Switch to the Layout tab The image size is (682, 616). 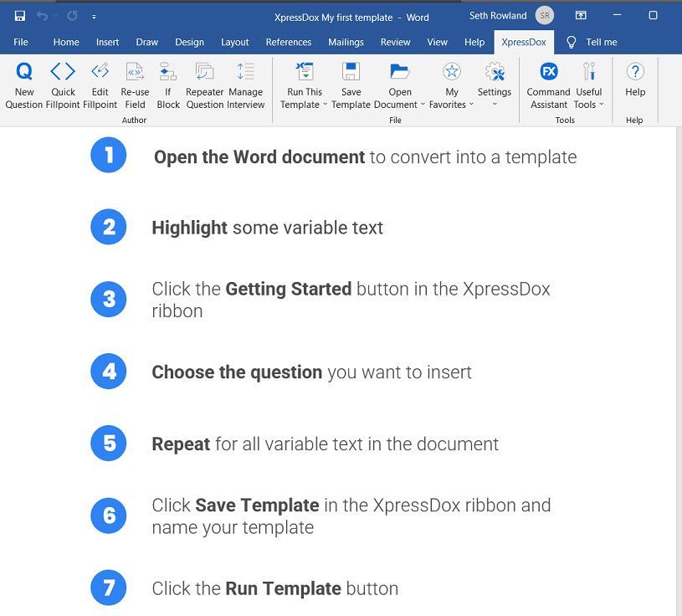(x=235, y=42)
